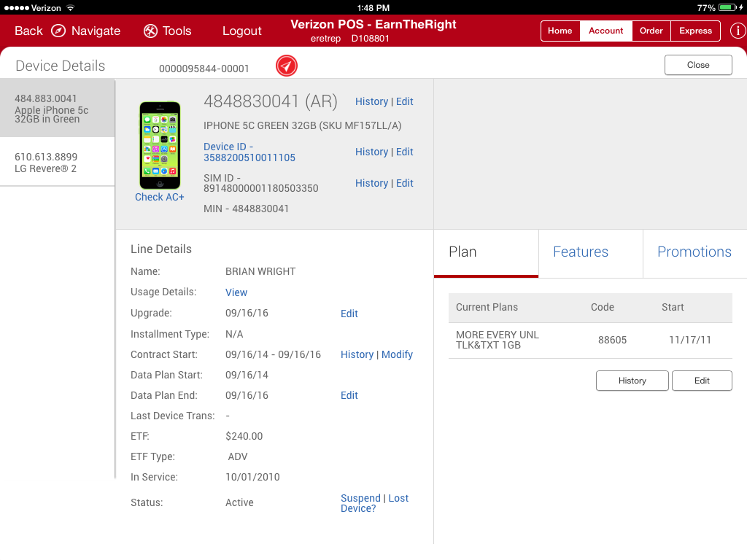
Task: View Contract Start history
Action: point(357,355)
